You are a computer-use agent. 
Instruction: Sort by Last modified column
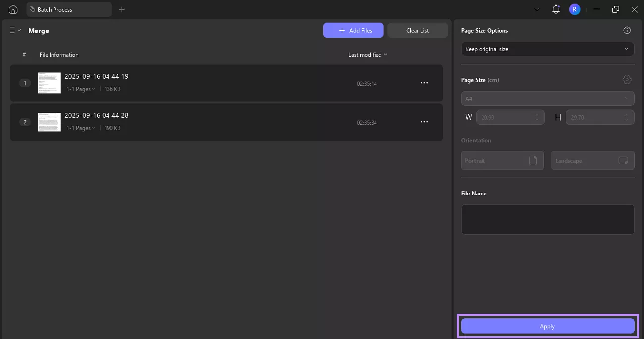pos(368,55)
